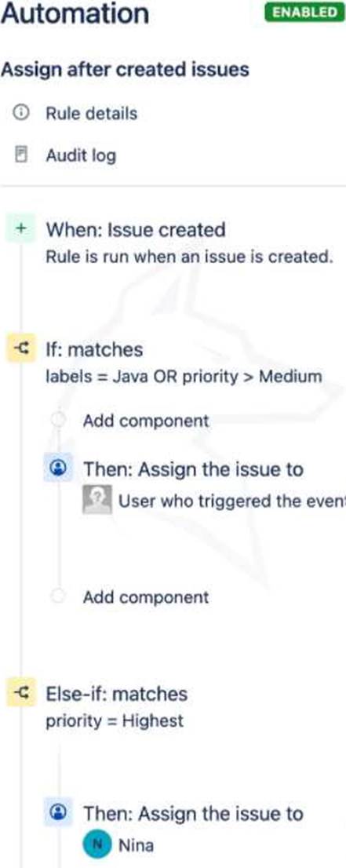Click Nina assign action person icon
The width and height of the screenshot is (346, 868).
pos(58,813)
